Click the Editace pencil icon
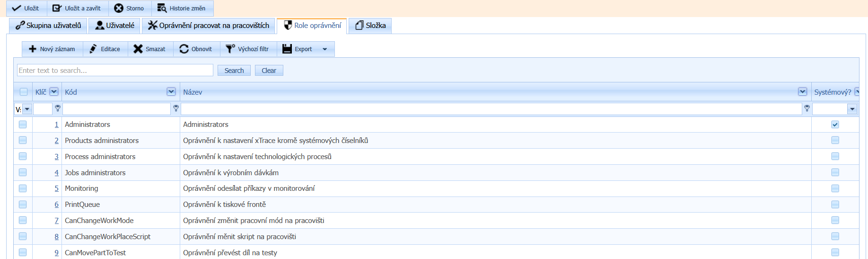The image size is (868, 259). coord(93,49)
